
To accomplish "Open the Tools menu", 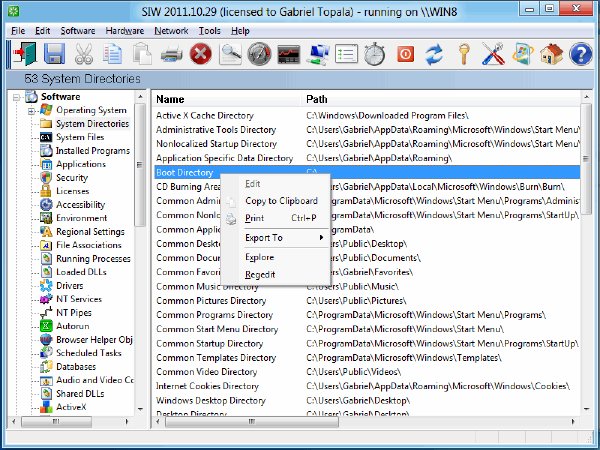I will (209, 31).
